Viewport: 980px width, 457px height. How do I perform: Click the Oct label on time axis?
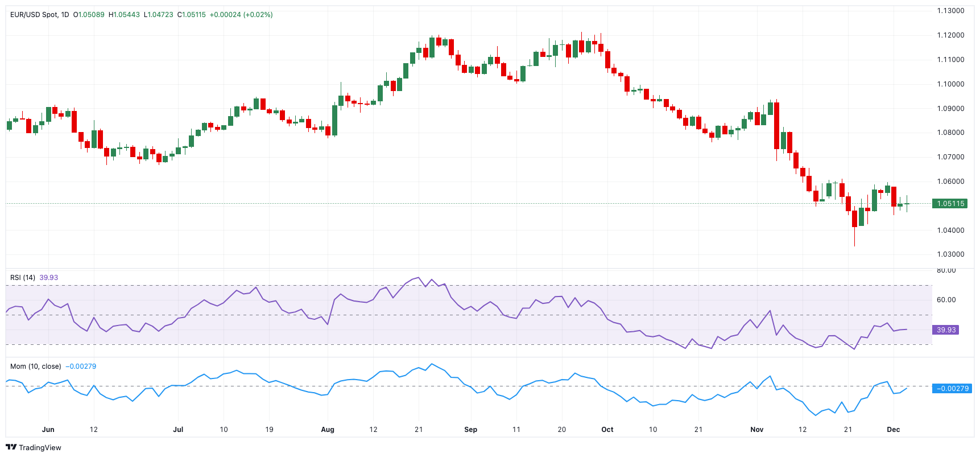(x=607, y=430)
